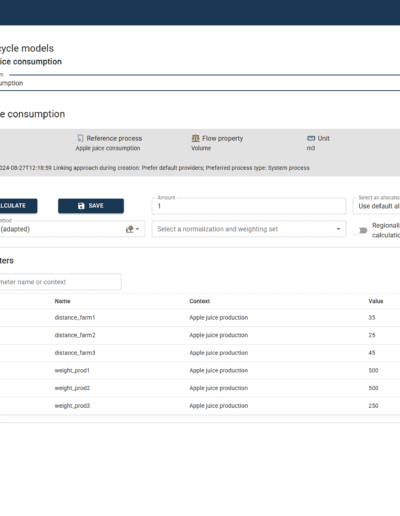Focus the parameter name or context filter

[61, 282]
